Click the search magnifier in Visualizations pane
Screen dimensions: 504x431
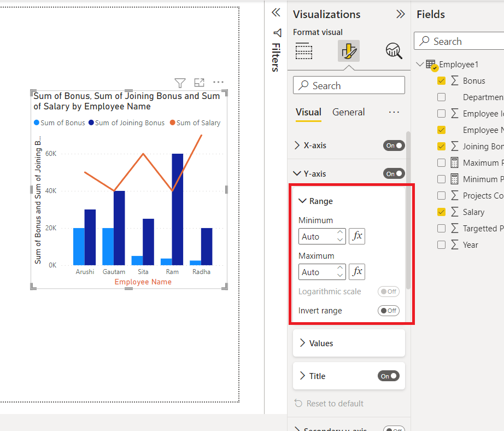point(303,85)
